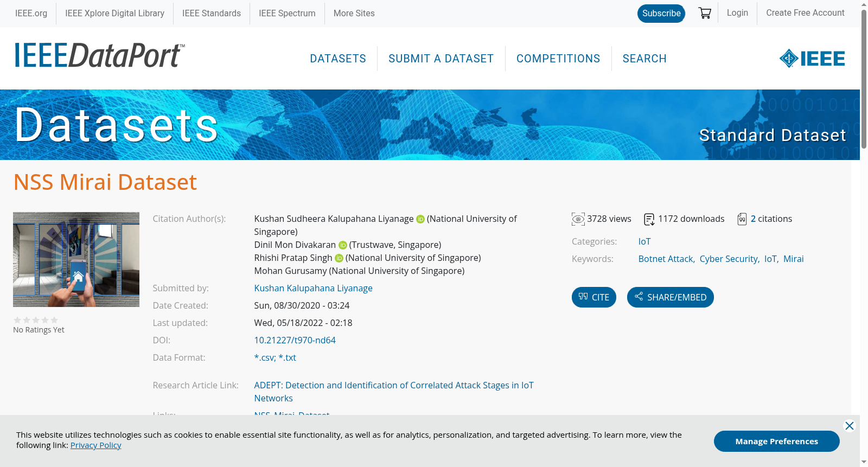The height and width of the screenshot is (467, 868).
Task: Open Privacy Policy link
Action: click(96, 445)
